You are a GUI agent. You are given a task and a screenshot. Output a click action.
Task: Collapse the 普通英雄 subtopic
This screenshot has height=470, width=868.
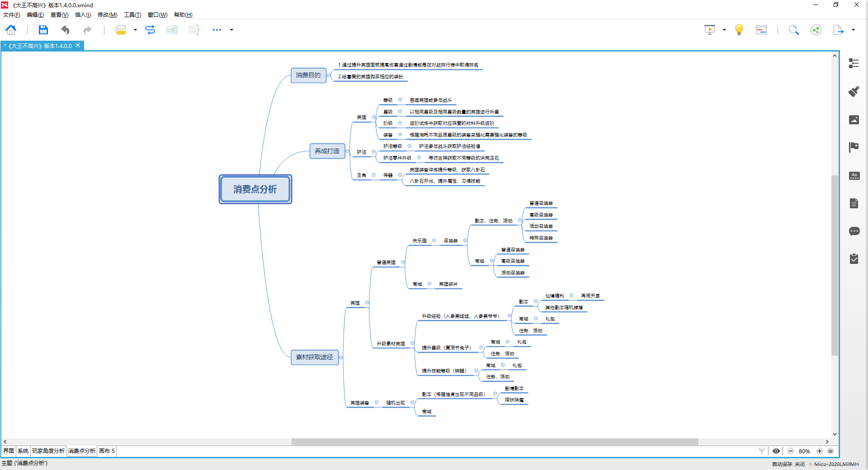pos(403,262)
